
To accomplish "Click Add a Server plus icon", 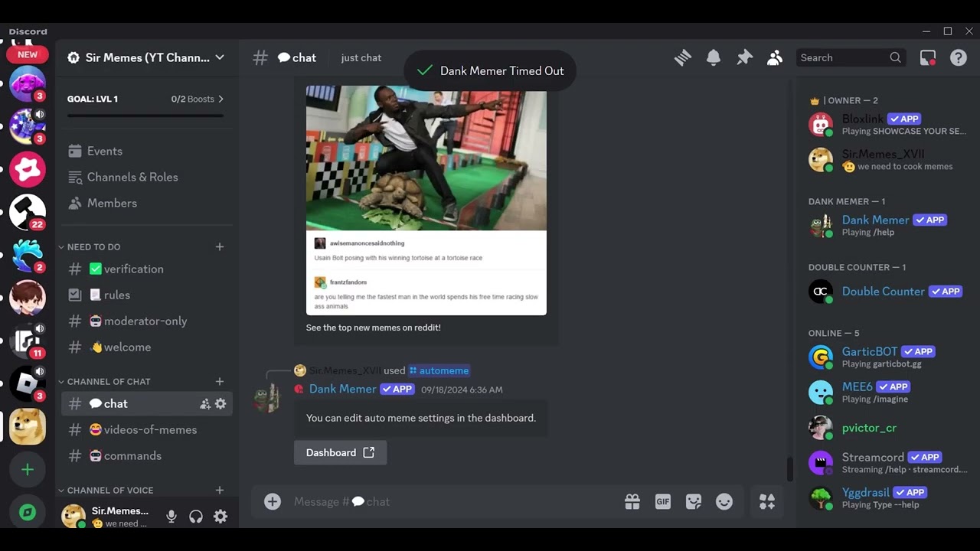I will [28, 470].
